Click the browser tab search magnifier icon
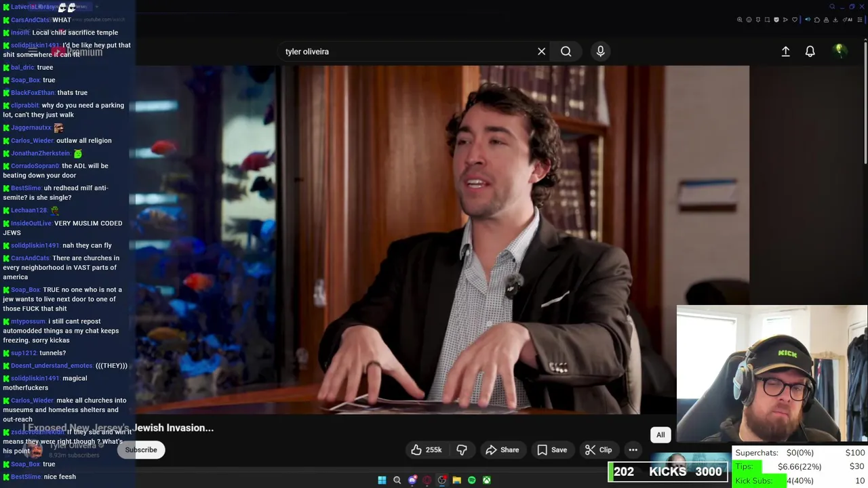The width and height of the screenshot is (868, 488). pos(832,7)
